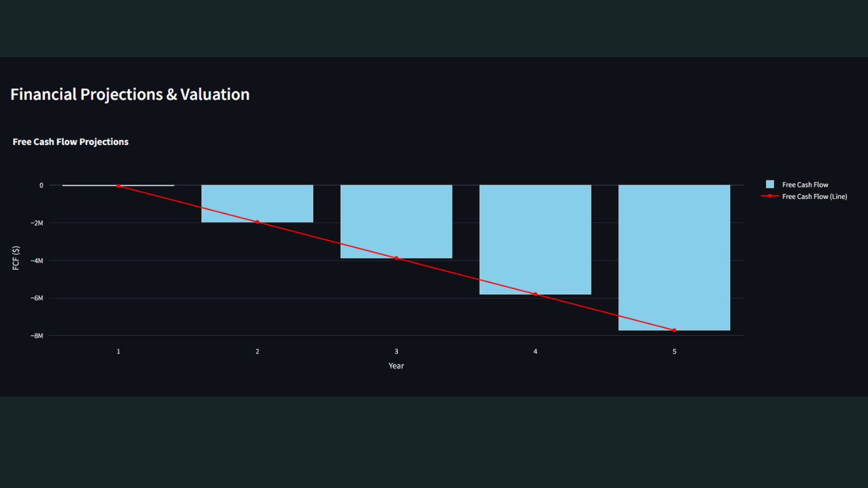Image resolution: width=868 pixels, height=488 pixels.
Task: Click the x-axis tick label '2'
Action: tap(257, 351)
